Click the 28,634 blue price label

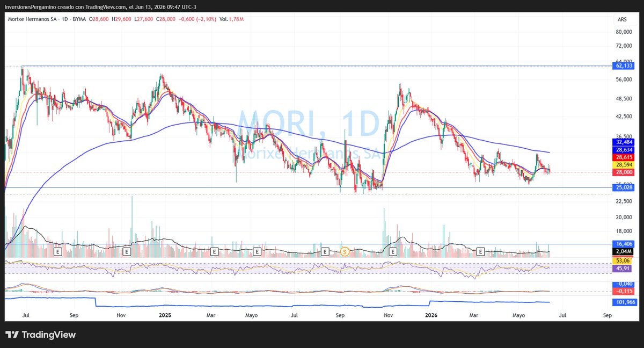(623, 149)
